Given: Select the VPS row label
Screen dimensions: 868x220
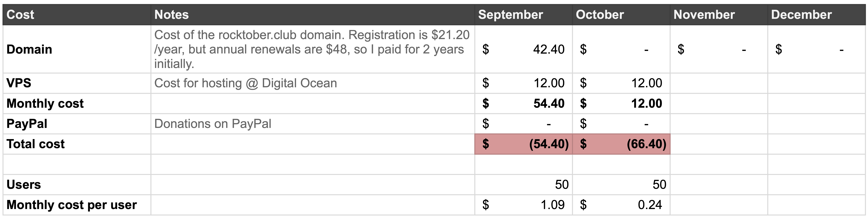Looking at the screenshot, I should click(x=77, y=83).
